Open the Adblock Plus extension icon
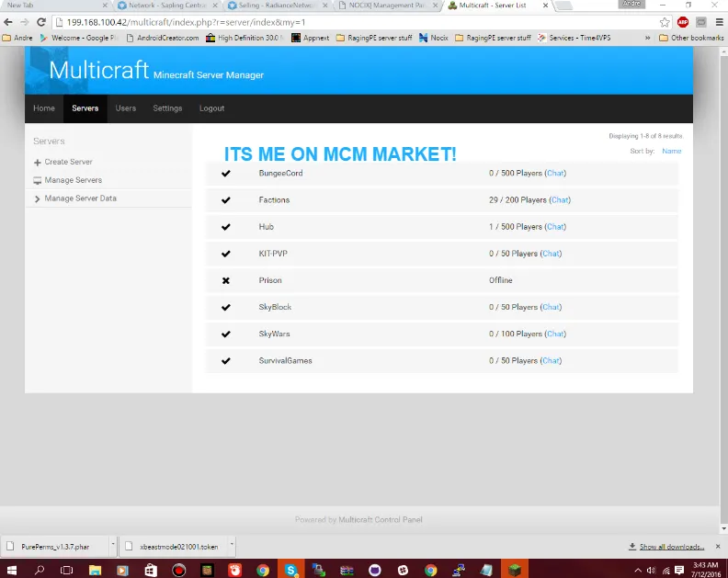Viewport: 728px width, 578px height. 682,22
